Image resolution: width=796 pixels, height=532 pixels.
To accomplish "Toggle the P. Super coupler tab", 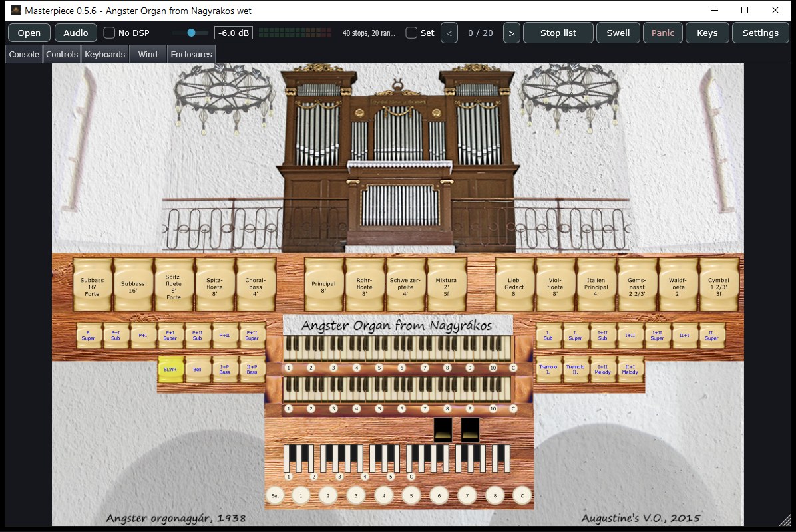I will [89, 336].
